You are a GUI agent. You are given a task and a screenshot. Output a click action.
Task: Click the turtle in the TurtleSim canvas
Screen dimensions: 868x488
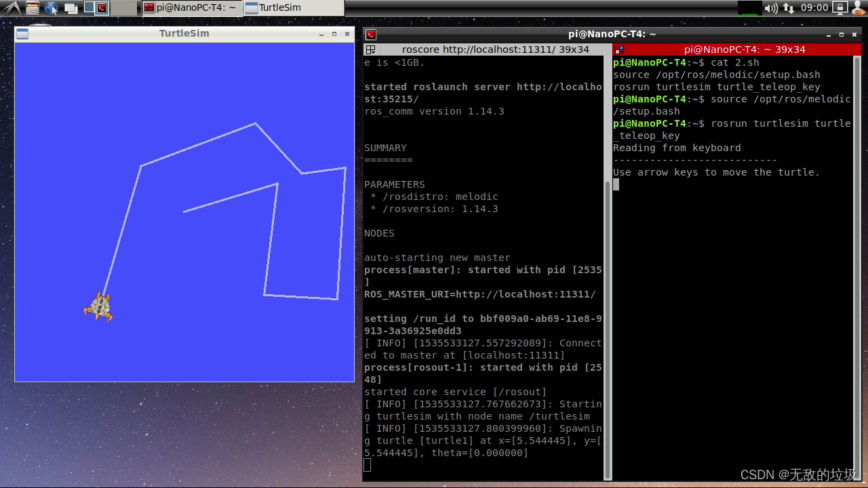tap(99, 307)
